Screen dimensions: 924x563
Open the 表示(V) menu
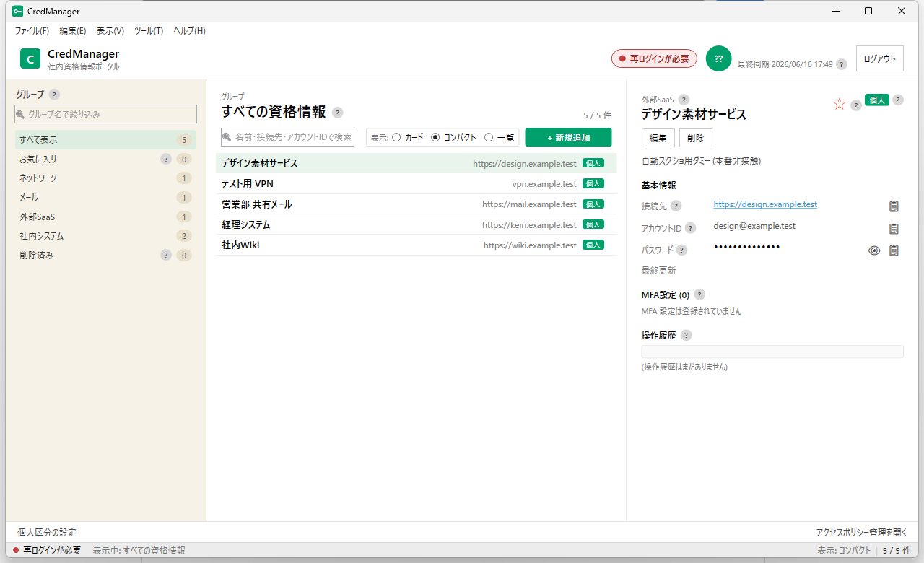[110, 31]
